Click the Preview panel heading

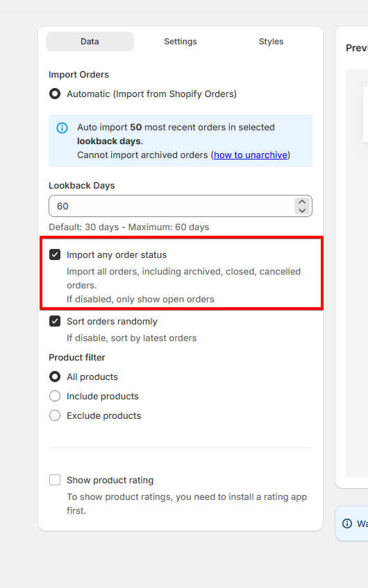point(357,48)
